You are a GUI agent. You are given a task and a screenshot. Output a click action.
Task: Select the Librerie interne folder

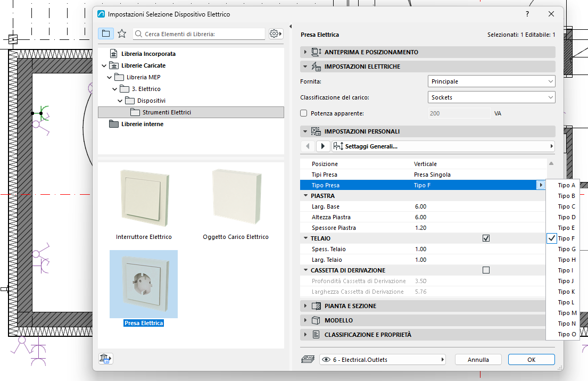[142, 124]
